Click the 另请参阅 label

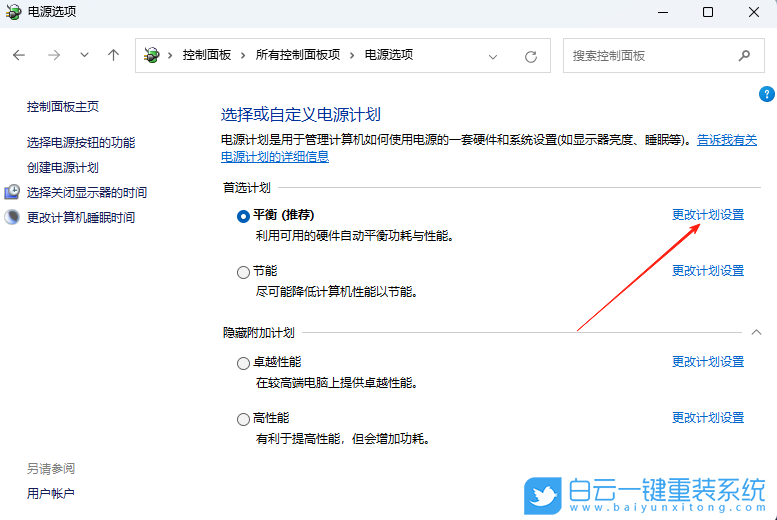51,468
